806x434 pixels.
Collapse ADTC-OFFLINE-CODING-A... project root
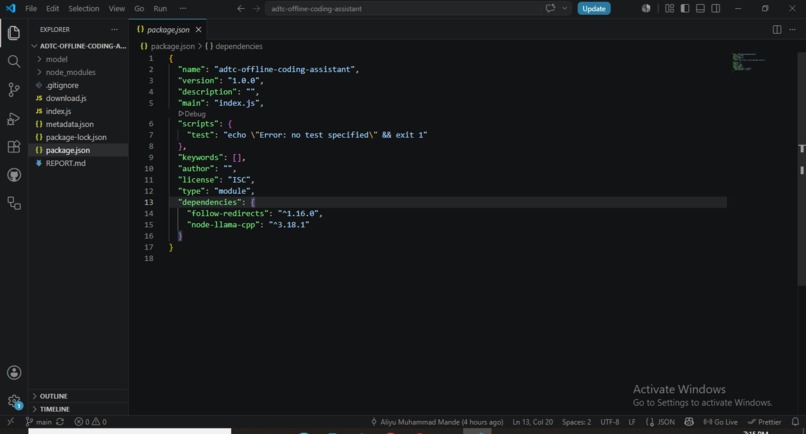point(78,46)
